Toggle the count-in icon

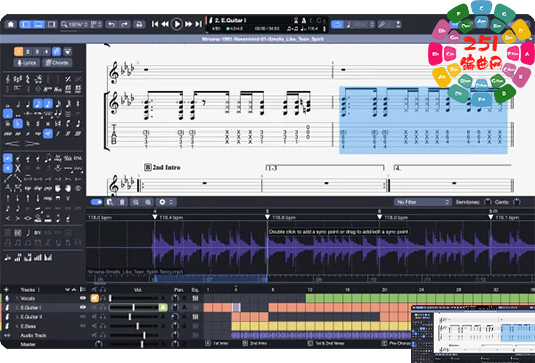(296, 20)
